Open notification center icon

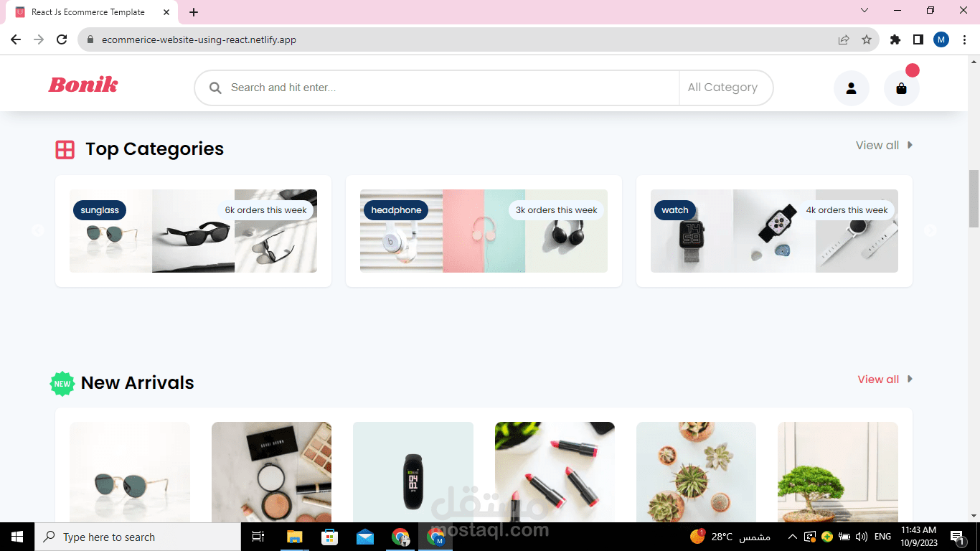tap(958, 537)
